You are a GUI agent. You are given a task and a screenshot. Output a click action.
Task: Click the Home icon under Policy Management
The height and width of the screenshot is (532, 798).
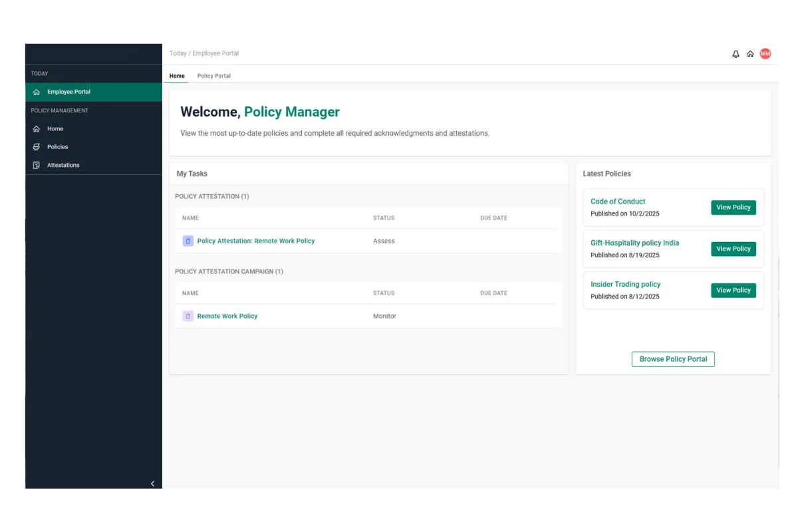click(x=37, y=128)
